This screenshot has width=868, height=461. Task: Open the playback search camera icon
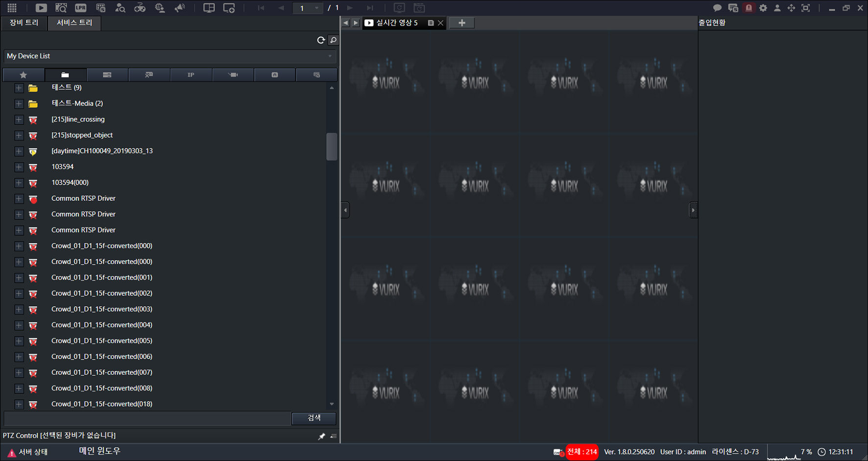pyautogui.click(x=61, y=8)
